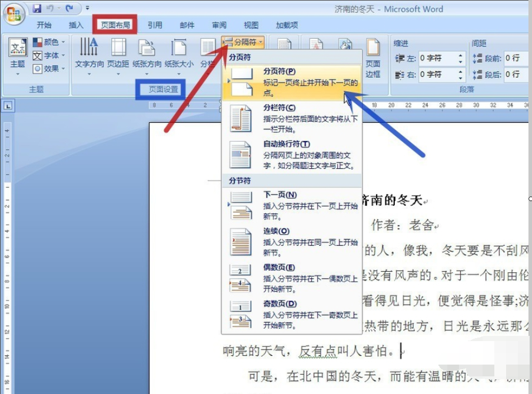Click the 文字方向 text direction icon

[x=89, y=56]
